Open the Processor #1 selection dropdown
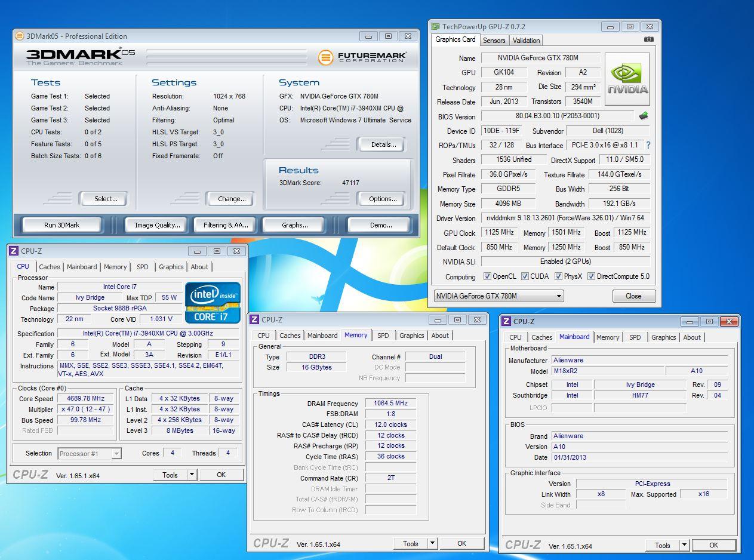Image resolution: width=754 pixels, height=560 pixels. (90, 454)
